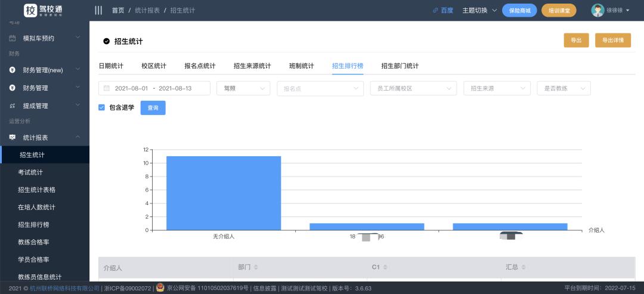Open 考试统计 in the sidebar
The width and height of the screenshot is (644, 294).
pyautogui.click(x=44, y=172)
